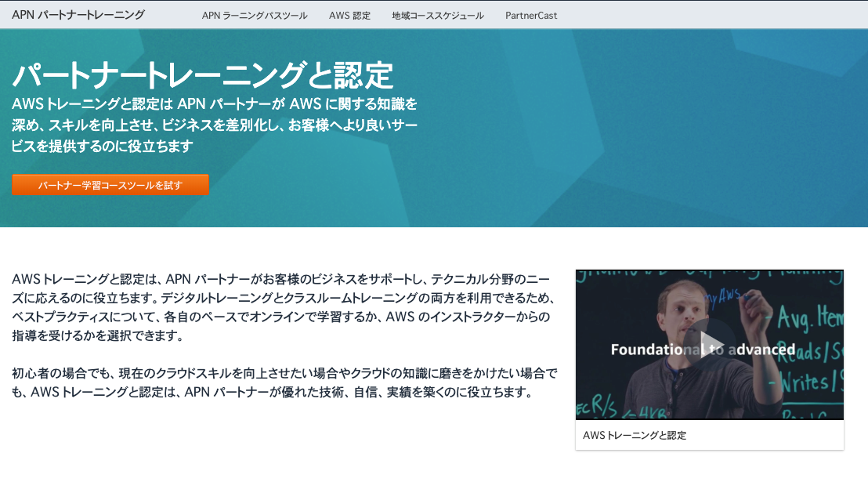Open the AWS 認定 navigation item
Viewport: 868px width, 482px height.
(349, 16)
